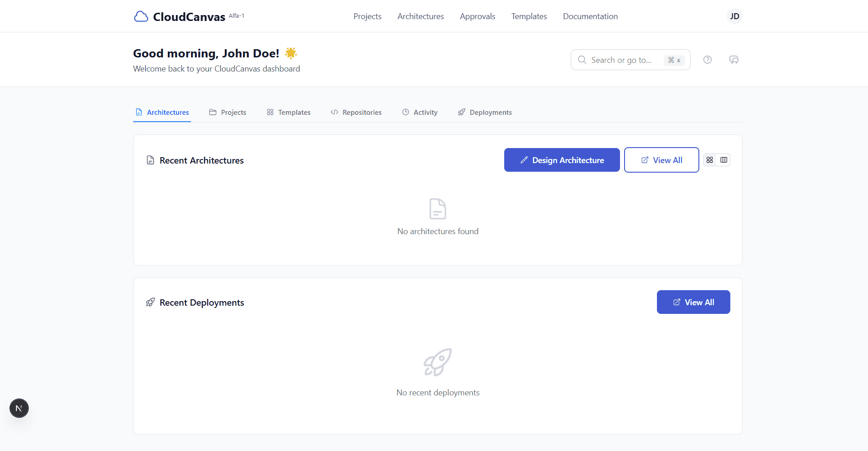Click the search input field

coord(625,60)
